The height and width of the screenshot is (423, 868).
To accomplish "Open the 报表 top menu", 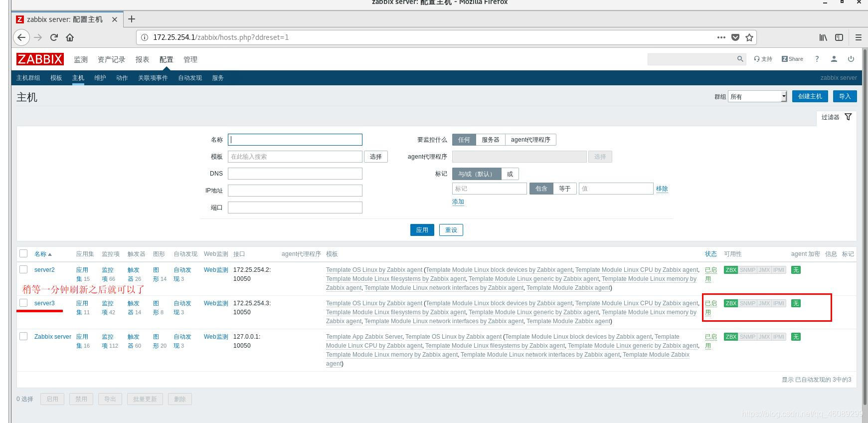I will [143, 59].
